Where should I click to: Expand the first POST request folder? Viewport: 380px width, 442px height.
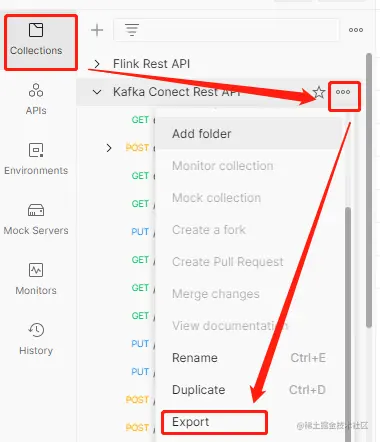click(109, 148)
